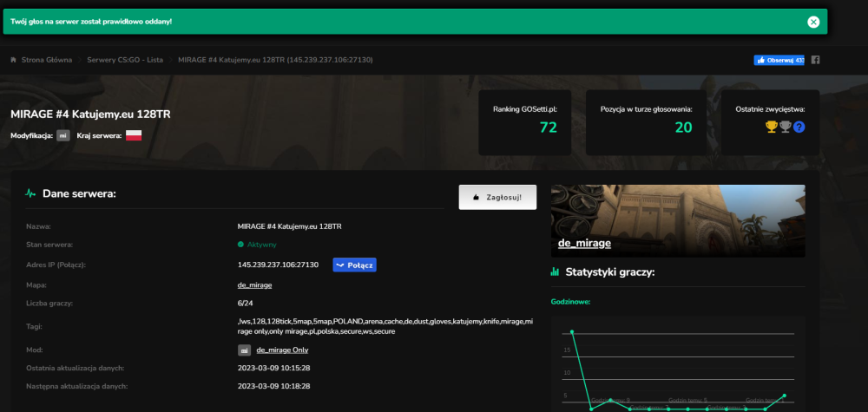Click the gold trophy icon

click(x=771, y=128)
